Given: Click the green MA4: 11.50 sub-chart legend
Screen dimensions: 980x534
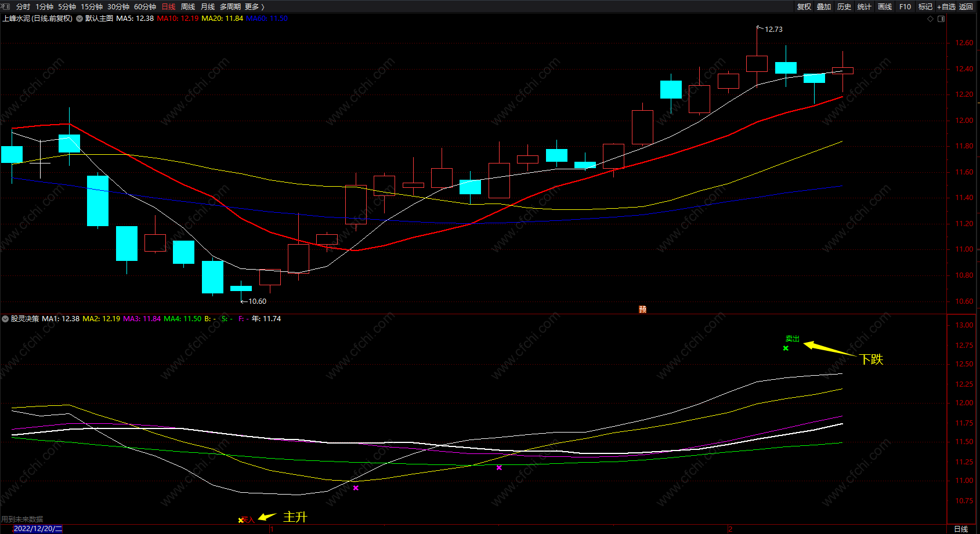Looking at the screenshot, I should pyautogui.click(x=183, y=319).
